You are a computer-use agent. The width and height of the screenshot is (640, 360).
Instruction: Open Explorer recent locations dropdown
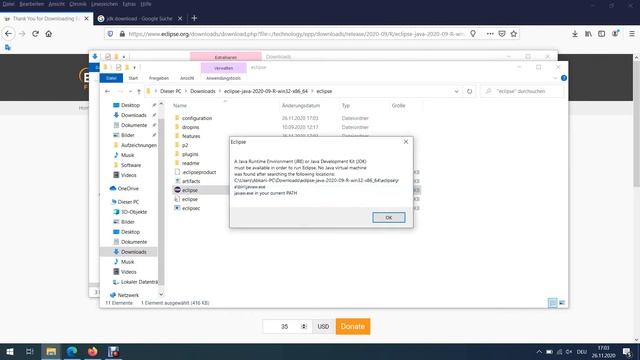click(x=130, y=91)
